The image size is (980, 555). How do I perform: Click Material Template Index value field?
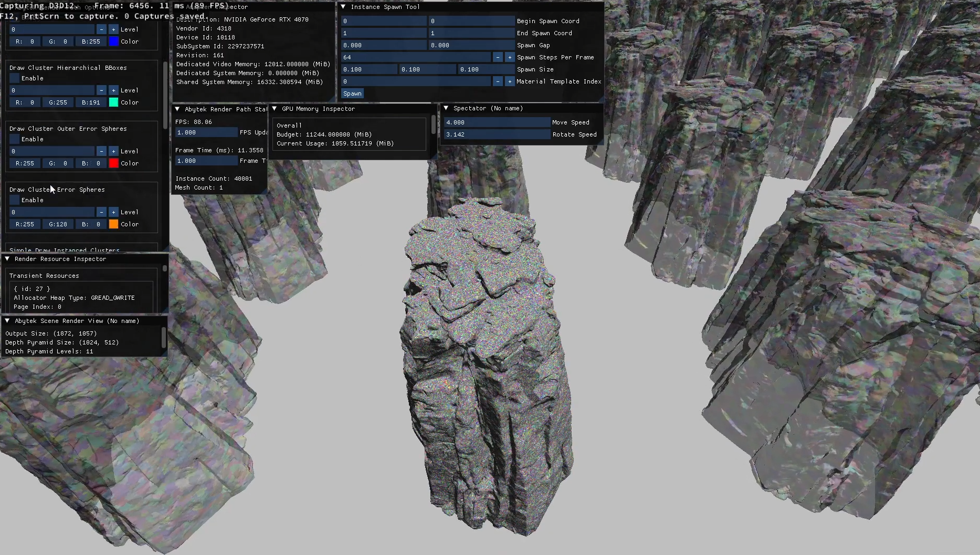pos(416,81)
